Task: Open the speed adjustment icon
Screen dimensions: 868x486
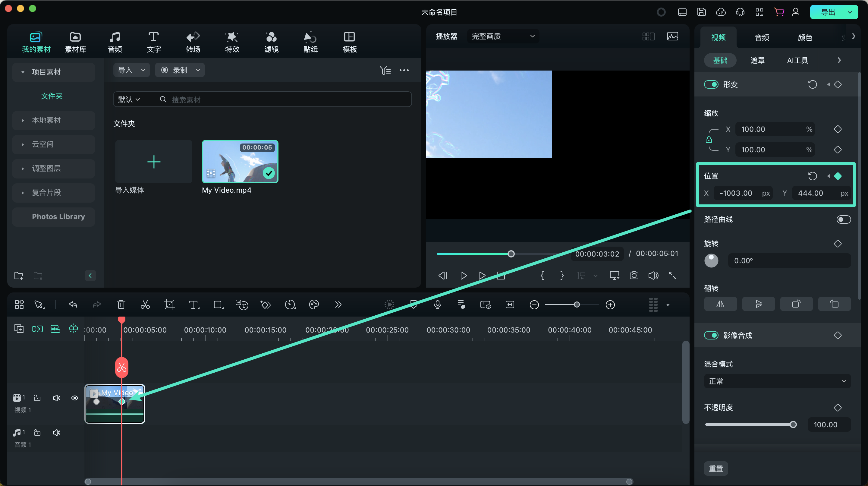Action: (290, 305)
